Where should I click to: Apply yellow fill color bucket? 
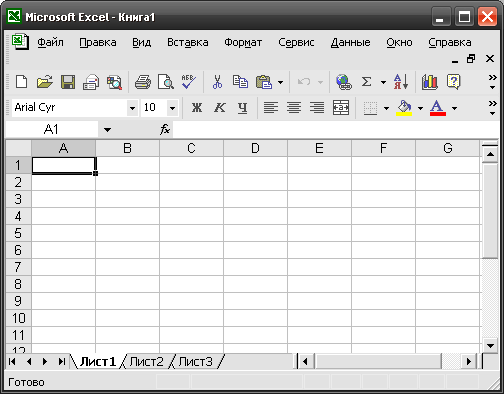404,108
